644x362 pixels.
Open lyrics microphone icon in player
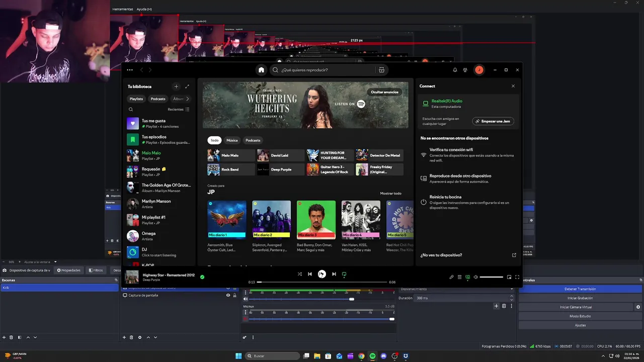click(451, 277)
